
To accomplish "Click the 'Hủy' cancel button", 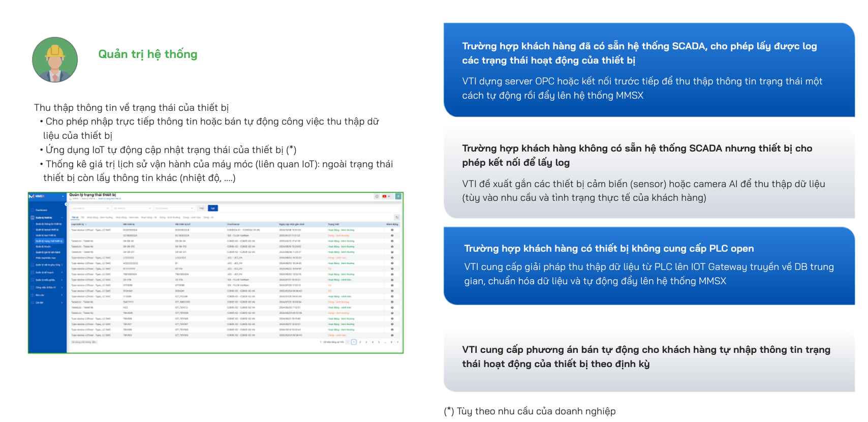I will coord(201,208).
